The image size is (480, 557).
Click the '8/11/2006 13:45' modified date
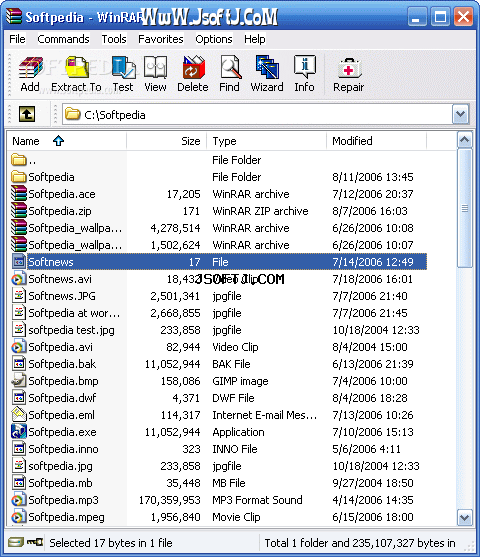coord(373,177)
